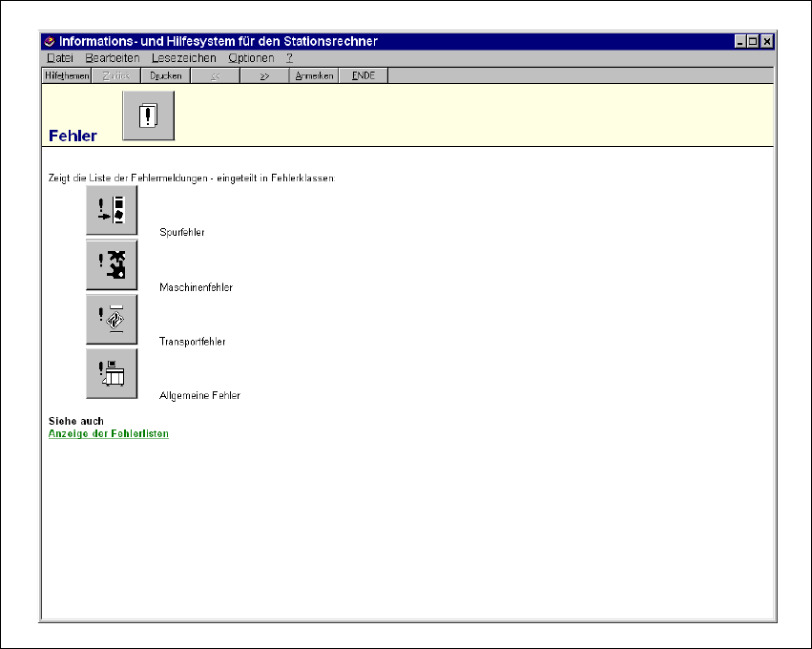Click the Allgemeine Fehler label text
812x649 pixels.
coord(199,395)
